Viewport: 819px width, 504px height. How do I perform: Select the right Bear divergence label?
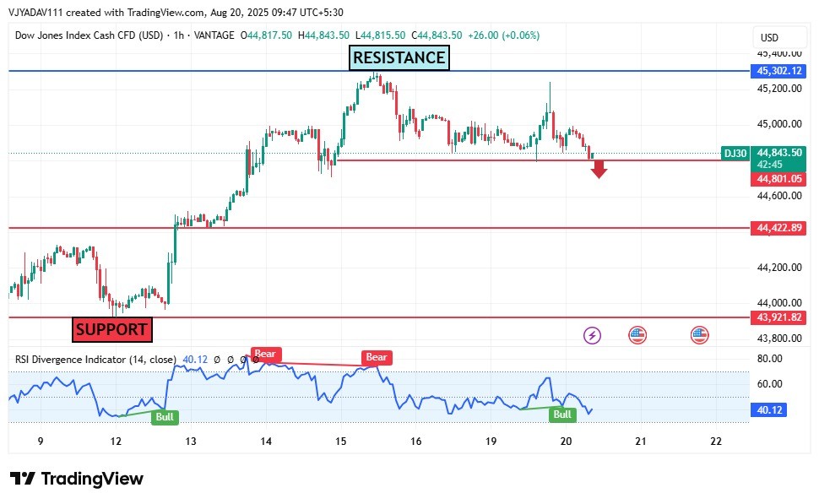point(377,357)
